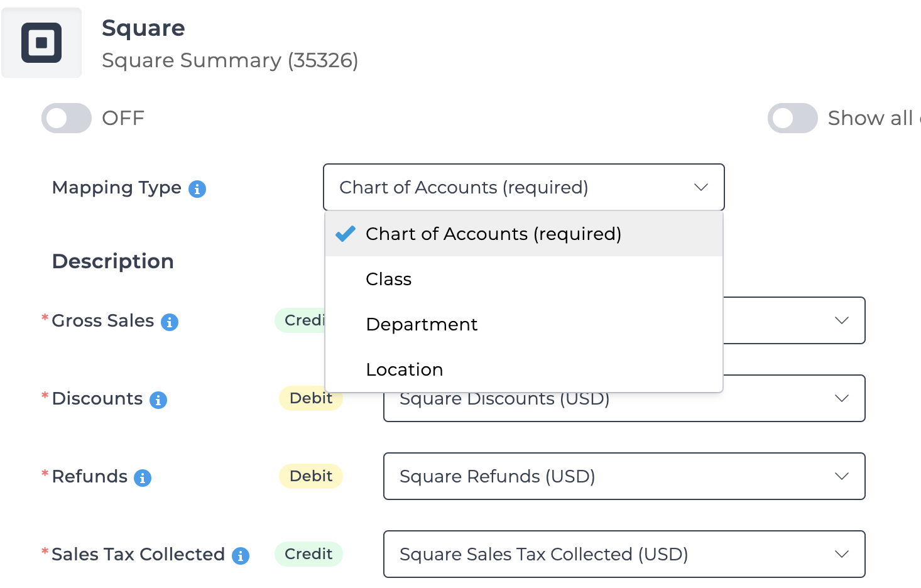Click the Square Summary (35326) subtitle
Image resolution: width=921 pixels, height=588 pixels.
(230, 60)
